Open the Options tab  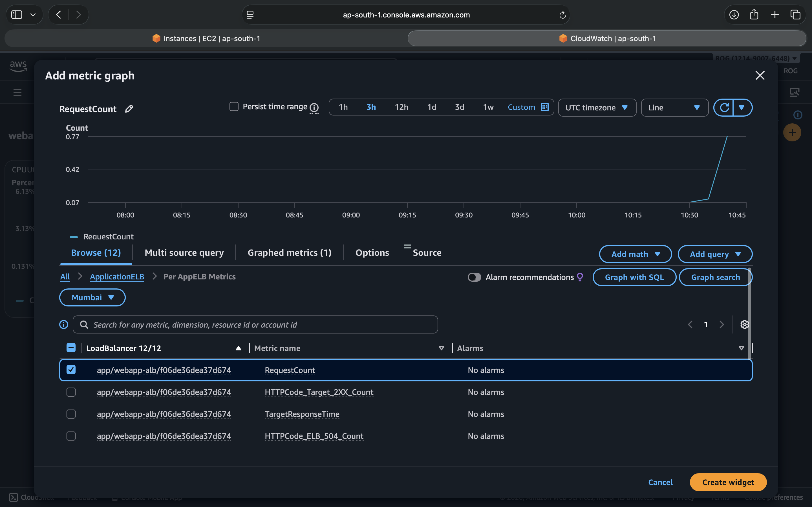[372, 252]
